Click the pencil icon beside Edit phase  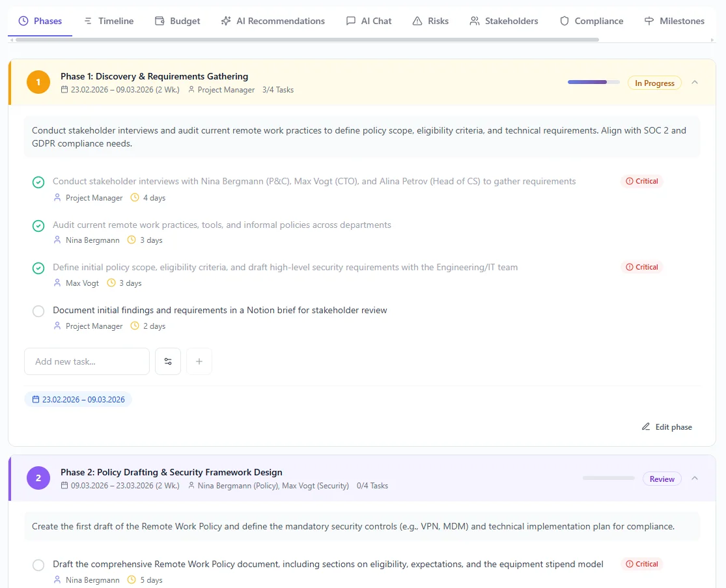[x=646, y=427]
